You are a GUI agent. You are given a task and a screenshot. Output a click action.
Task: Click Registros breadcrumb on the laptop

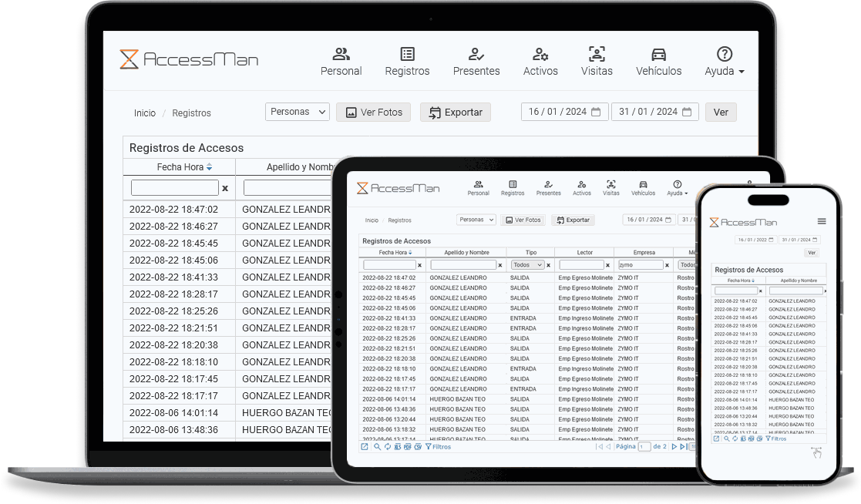pyautogui.click(x=192, y=113)
